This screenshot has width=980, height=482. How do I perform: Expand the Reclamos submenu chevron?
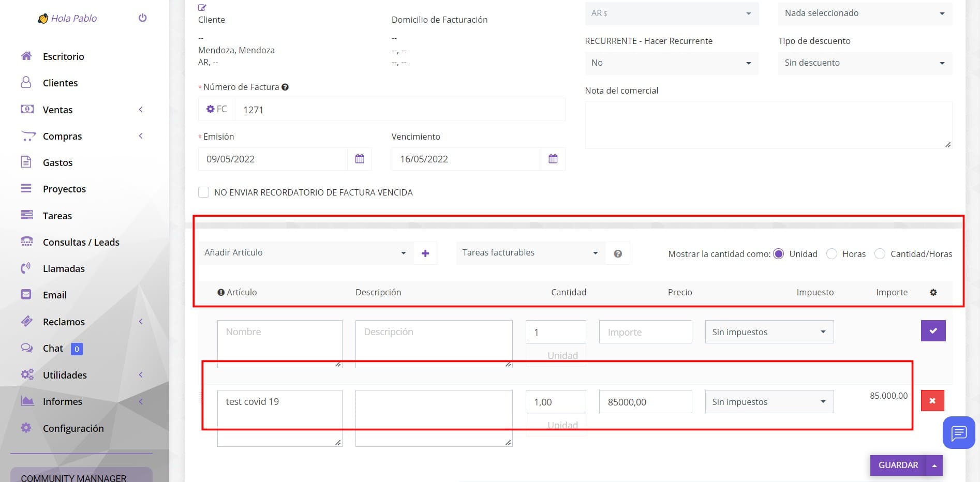141,322
